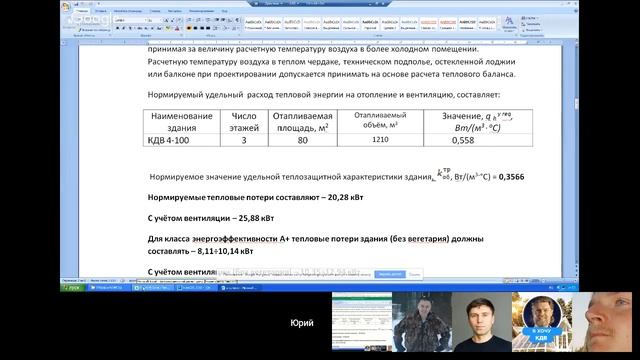This screenshot has height=360, width=640.
Task: Click the blue button in the screen-sharing notification bar
Action: point(390,274)
